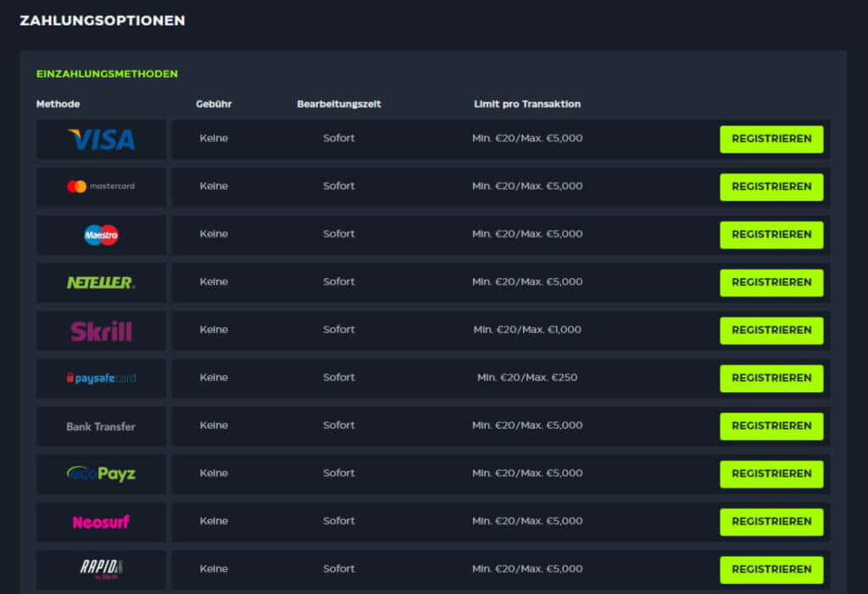The width and height of the screenshot is (868, 594).
Task: Register using the VISA row button
Action: tap(771, 139)
